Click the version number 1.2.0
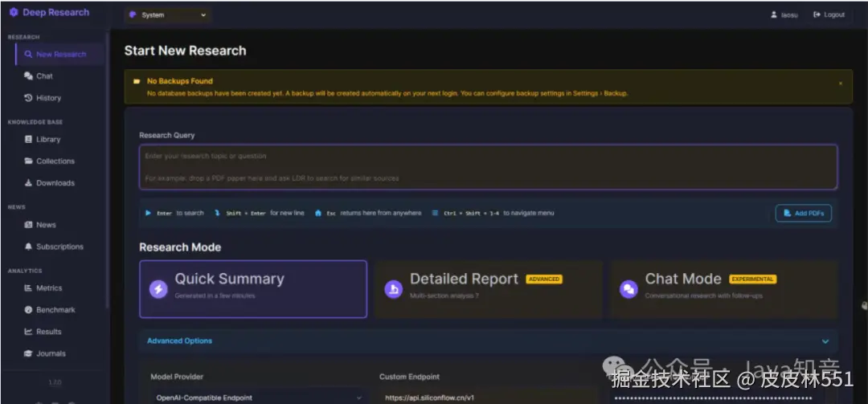 click(55, 382)
